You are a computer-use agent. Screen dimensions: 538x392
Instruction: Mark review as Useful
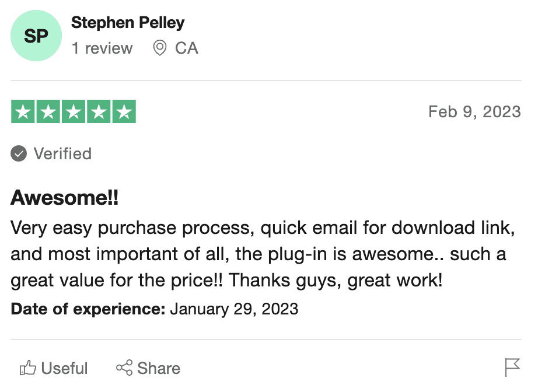54,368
